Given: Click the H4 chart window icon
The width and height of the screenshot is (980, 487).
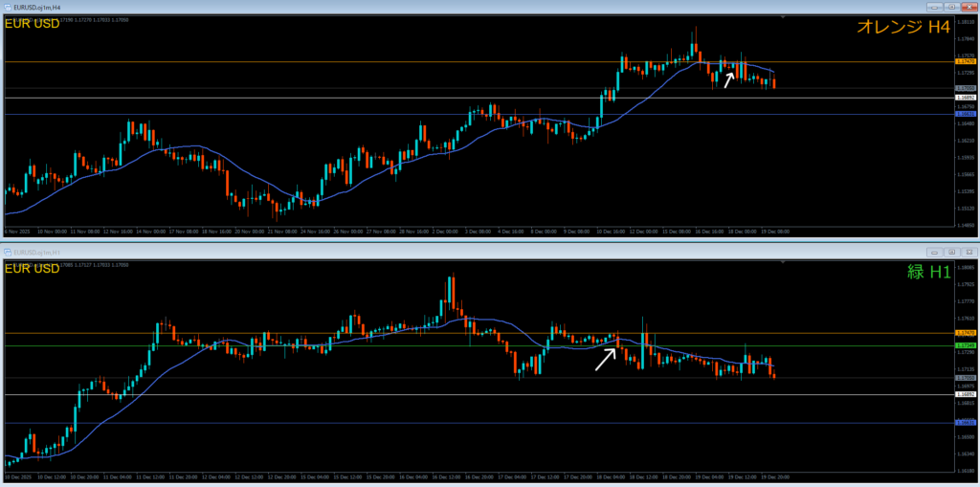Looking at the screenshot, I should (x=6, y=7).
